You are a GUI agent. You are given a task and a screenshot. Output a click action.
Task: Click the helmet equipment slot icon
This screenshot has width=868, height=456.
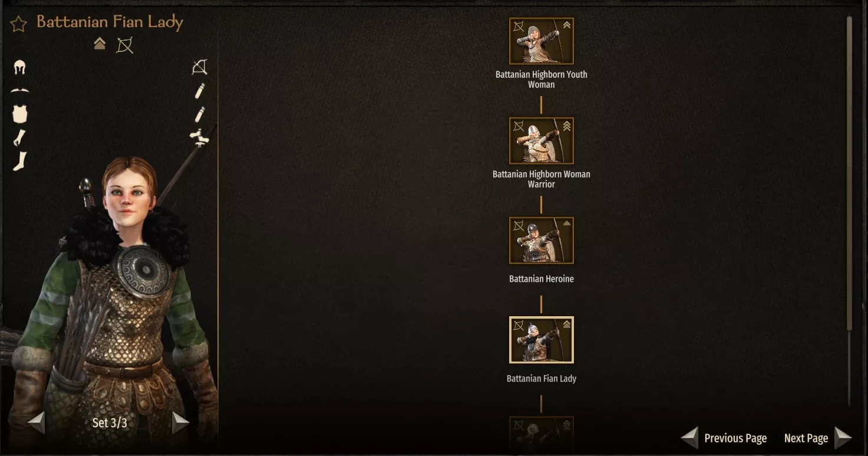pos(19,68)
